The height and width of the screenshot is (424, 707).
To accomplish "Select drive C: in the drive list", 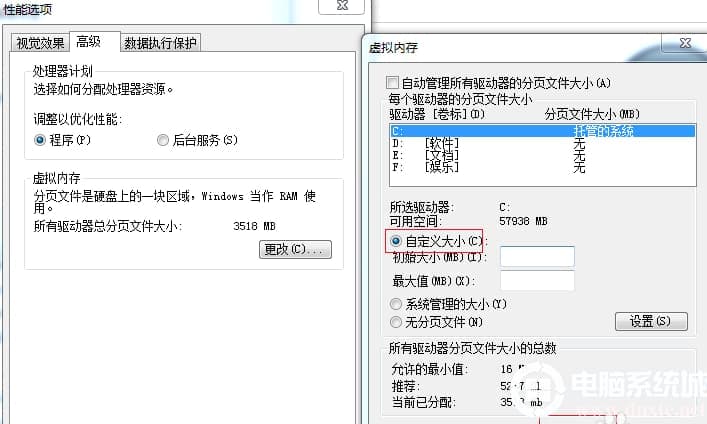I will tap(542, 131).
